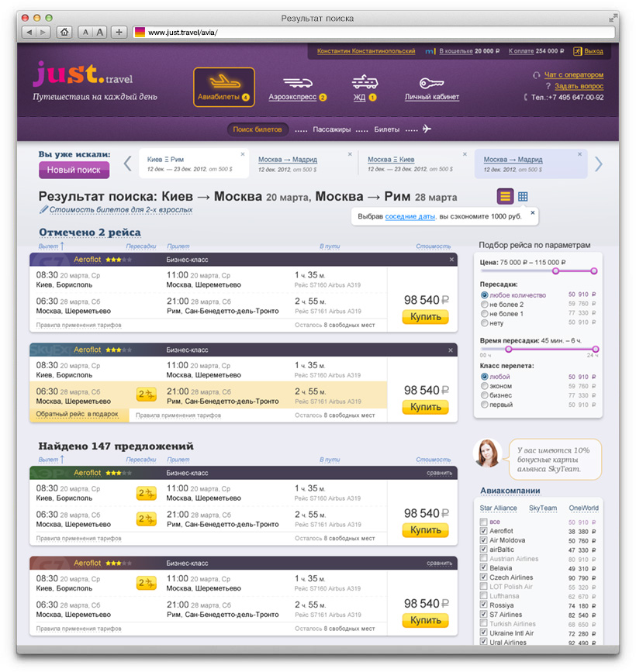This screenshot has width=636, height=672.
Task: Go to Пассажиры step
Action: click(334, 129)
